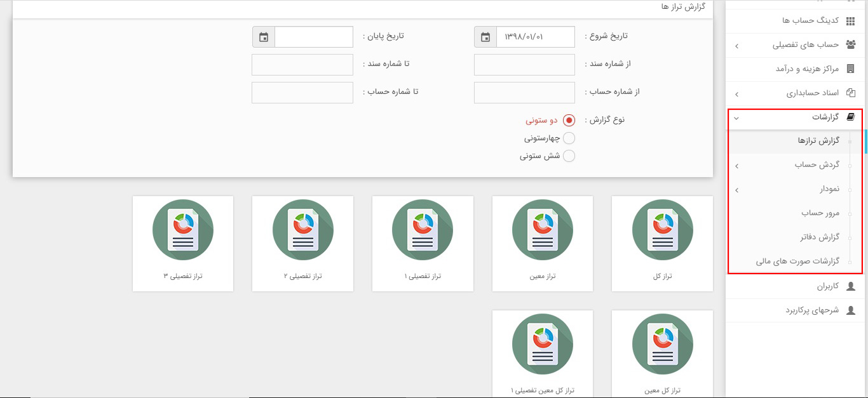Click the تراز کل معین report icon
This screenshot has width=868, height=398.
[662, 344]
